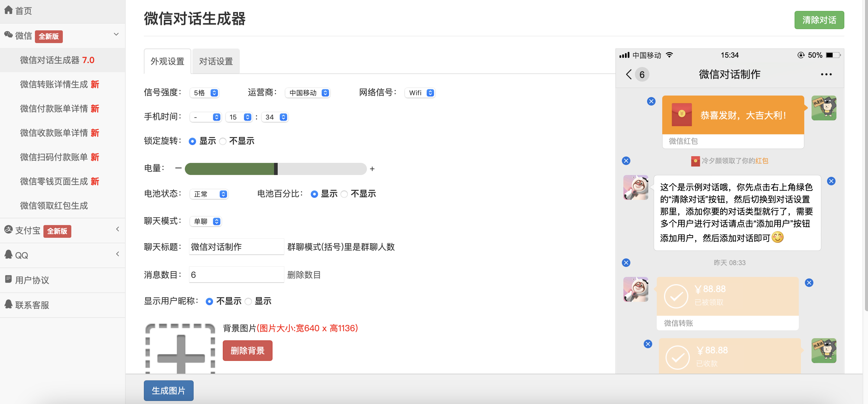The height and width of the screenshot is (404, 868).
Task: Click the green 清除对话 button
Action: point(819,20)
